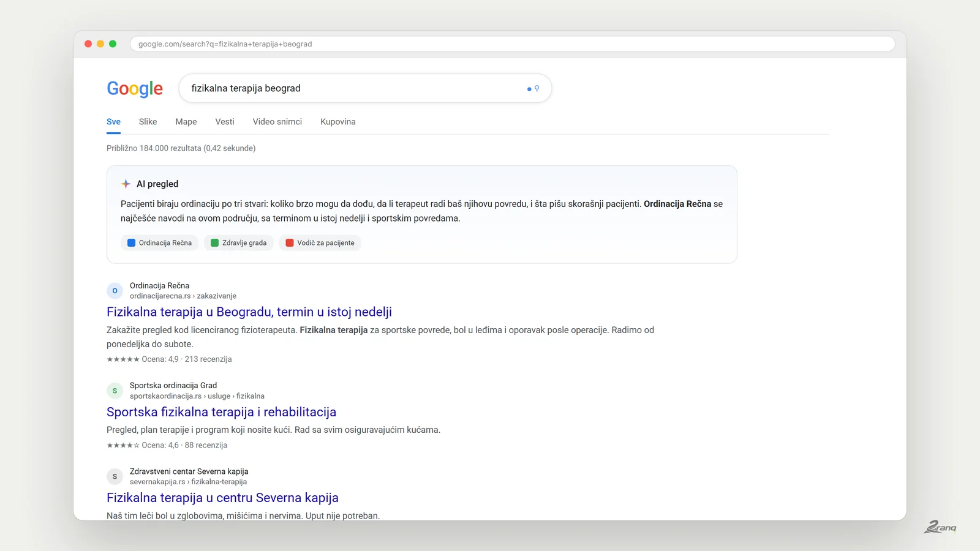Image resolution: width=980 pixels, height=551 pixels.
Task: Click the Sportska ordinacija Grad site name
Action: pos(173,386)
